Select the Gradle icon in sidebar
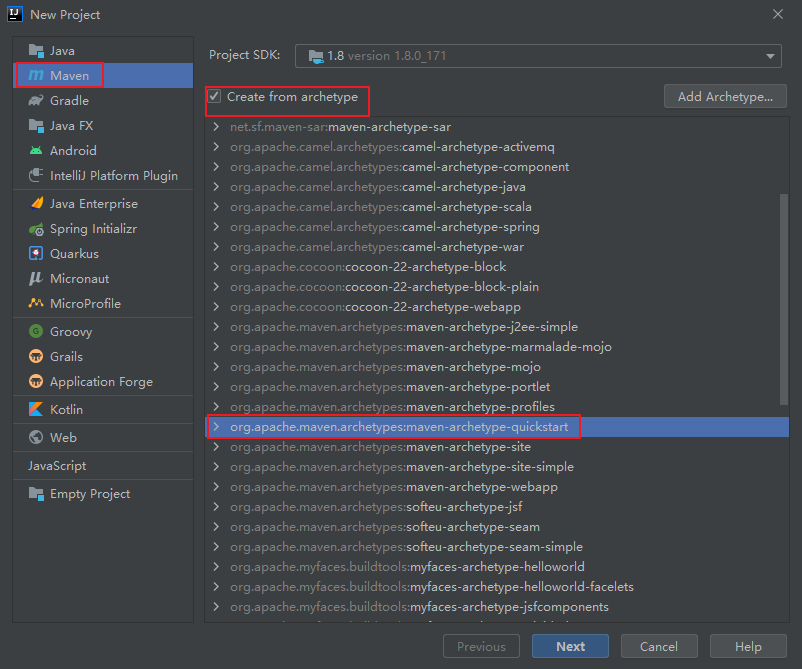The height and width of the screenshot is (669, 802). 36,100
